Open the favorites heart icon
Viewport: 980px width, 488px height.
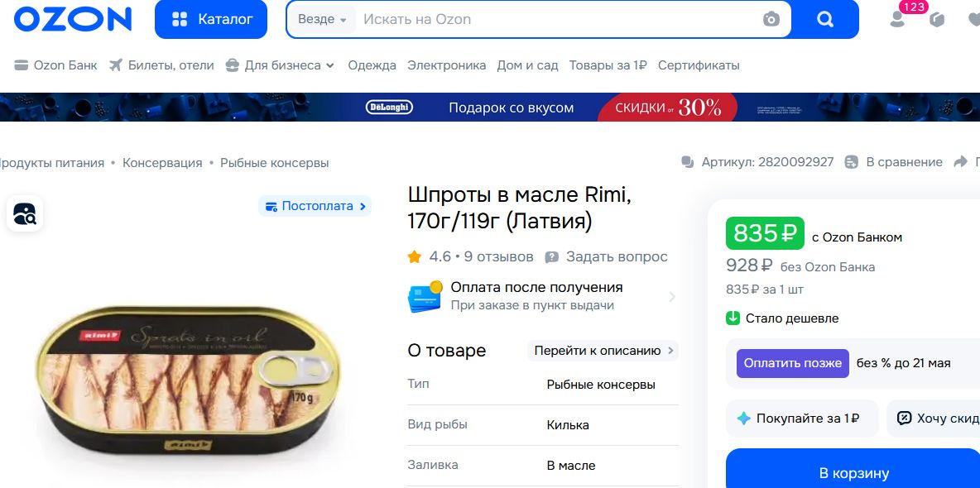click(x=973, y=19)
